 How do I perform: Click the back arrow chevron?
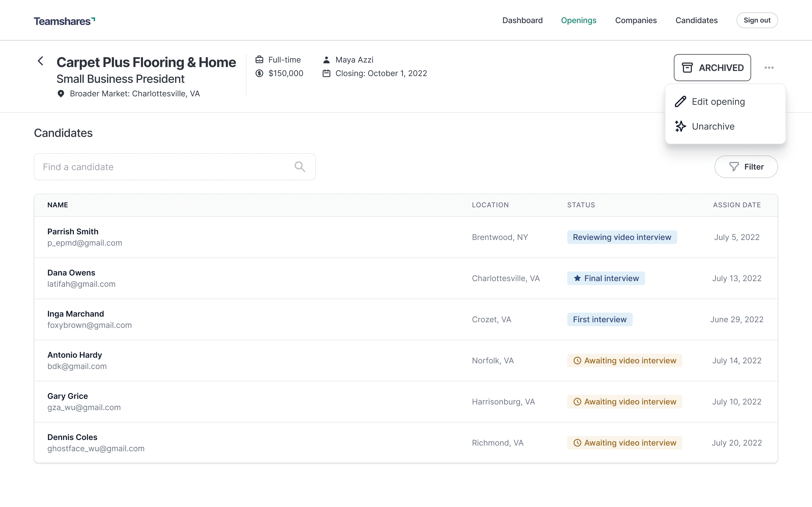coord(41,61)
